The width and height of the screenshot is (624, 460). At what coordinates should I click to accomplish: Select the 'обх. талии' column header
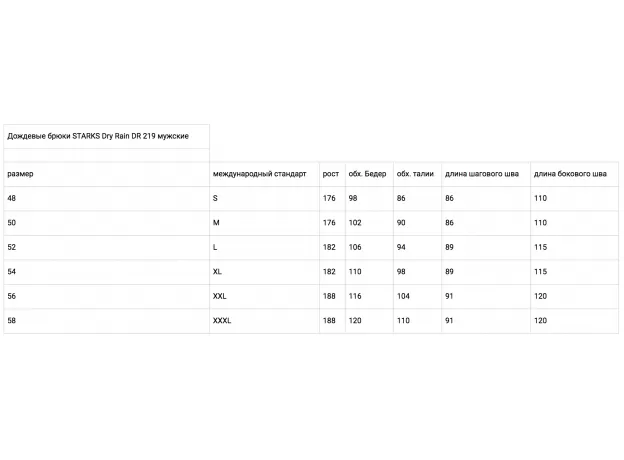pos(415,174)
